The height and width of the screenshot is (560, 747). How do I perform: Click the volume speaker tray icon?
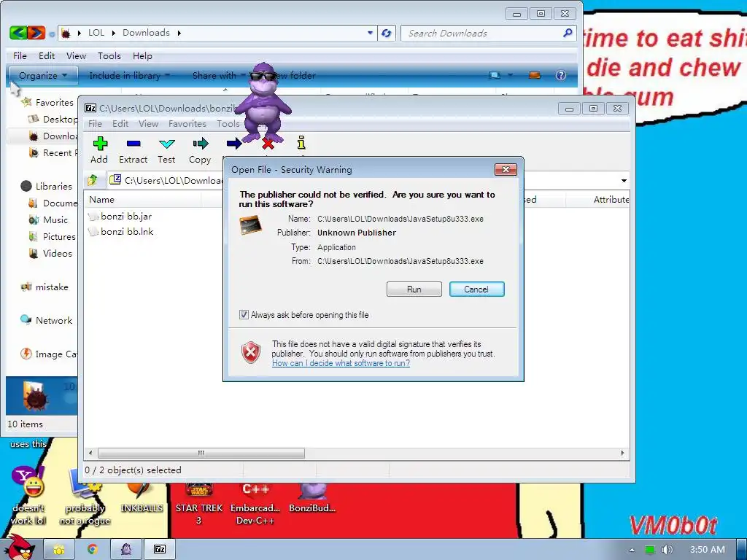pyautogui.click(x=667, y=550)
